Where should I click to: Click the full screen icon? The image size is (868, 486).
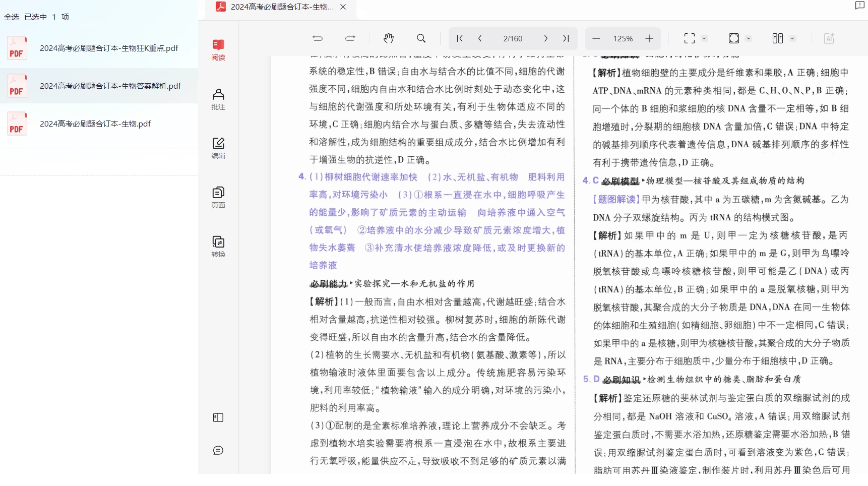coord(690,38)
